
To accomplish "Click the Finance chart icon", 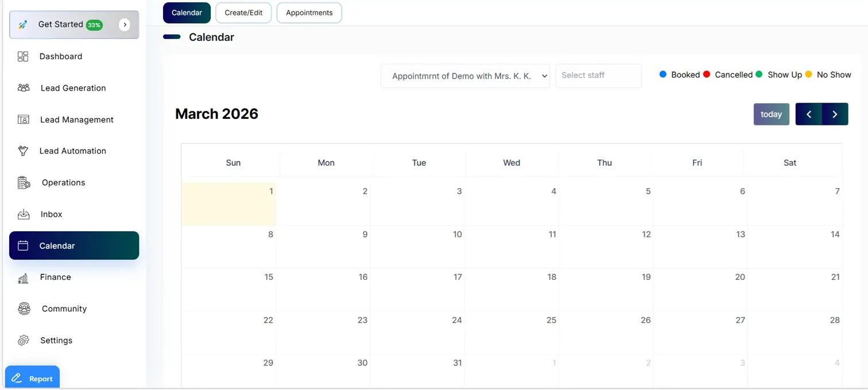I will tap(24, 278).
